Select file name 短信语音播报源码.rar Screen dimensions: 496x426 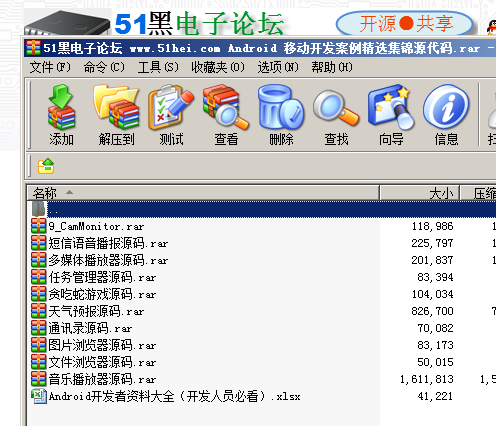pyautogui.click(x=108, y=243)
